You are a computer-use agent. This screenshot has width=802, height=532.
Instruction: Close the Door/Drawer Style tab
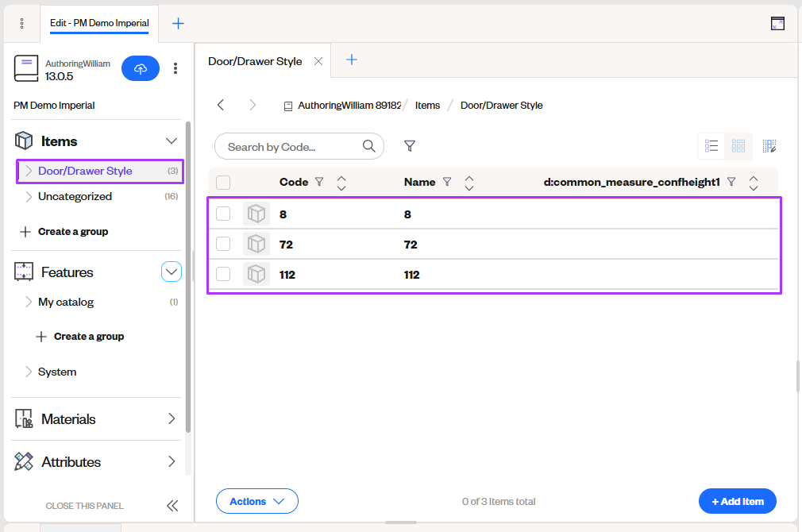point(318,61)
